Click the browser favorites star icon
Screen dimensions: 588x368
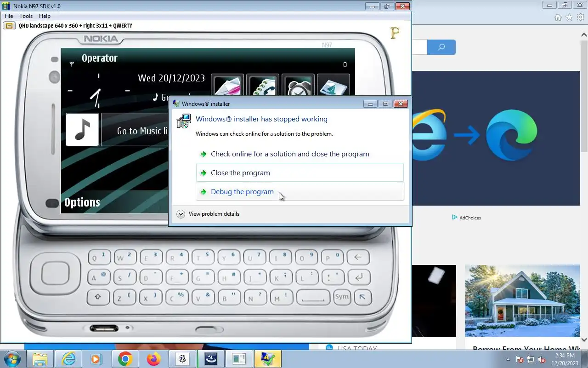click(569, 17)
